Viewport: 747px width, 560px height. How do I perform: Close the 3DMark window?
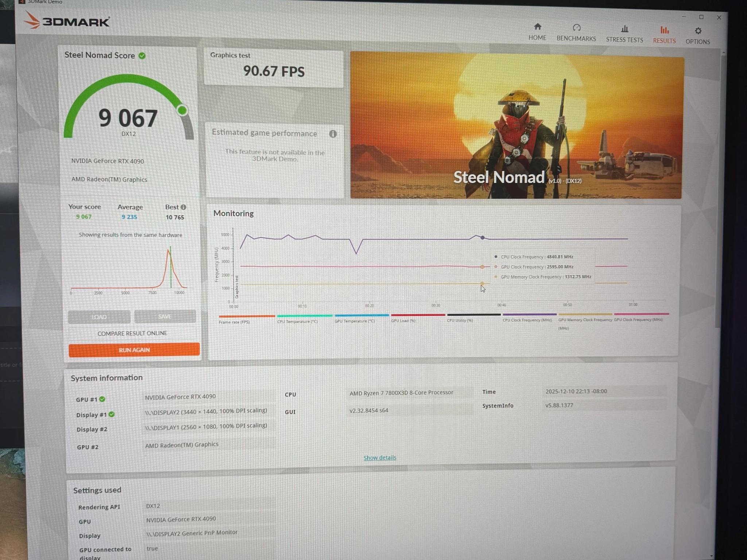click(x=719, y=17)
